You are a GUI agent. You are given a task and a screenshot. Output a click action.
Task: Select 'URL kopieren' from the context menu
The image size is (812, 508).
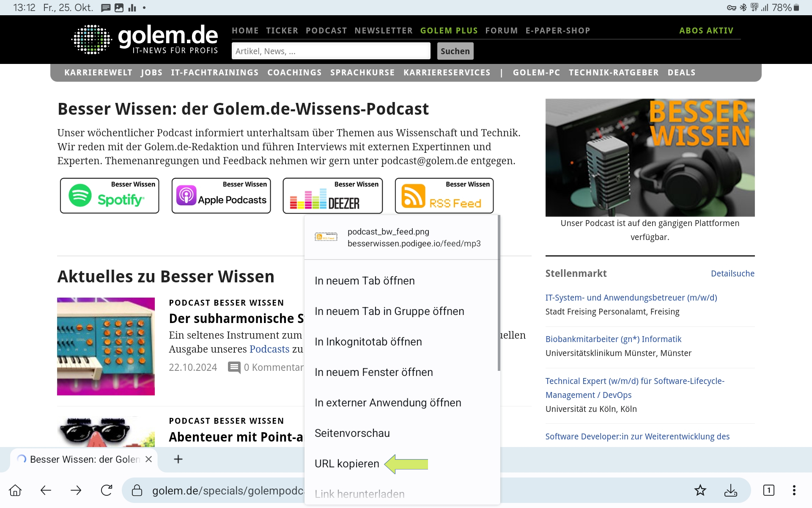pyautogui.click(x=347, y=464)
